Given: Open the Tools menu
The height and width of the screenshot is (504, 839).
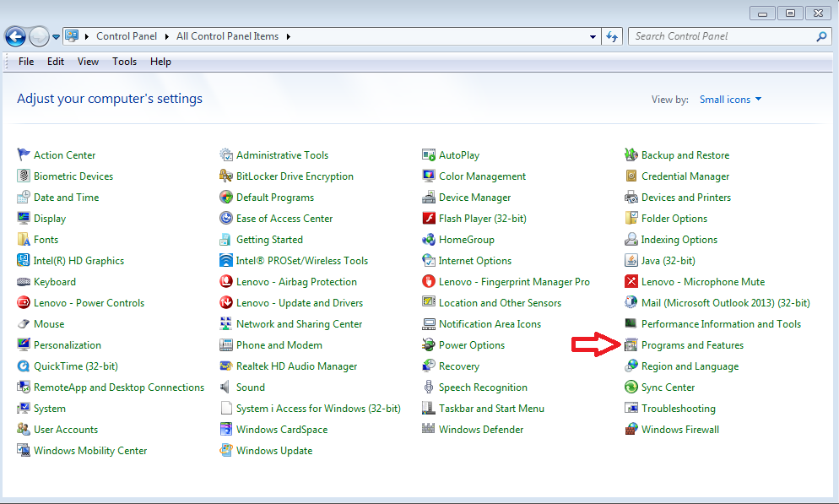Looking at the screenshot, I should [124, 62].
